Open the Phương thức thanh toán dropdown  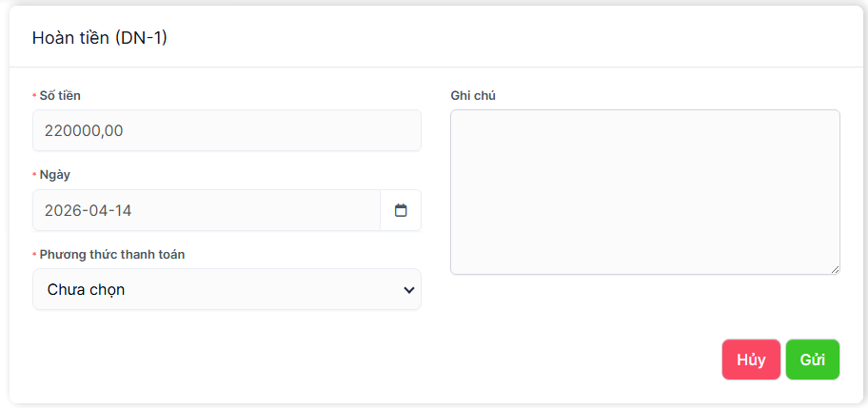227,289
